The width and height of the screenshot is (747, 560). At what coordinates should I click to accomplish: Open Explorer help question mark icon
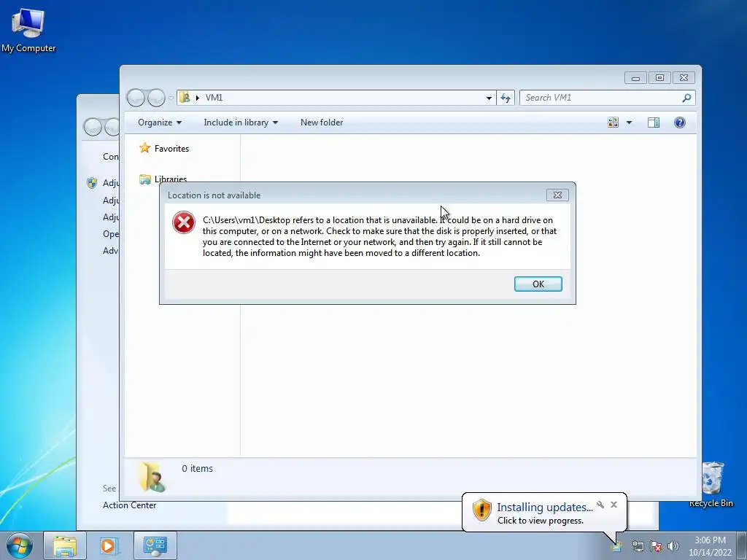point(680,122)
